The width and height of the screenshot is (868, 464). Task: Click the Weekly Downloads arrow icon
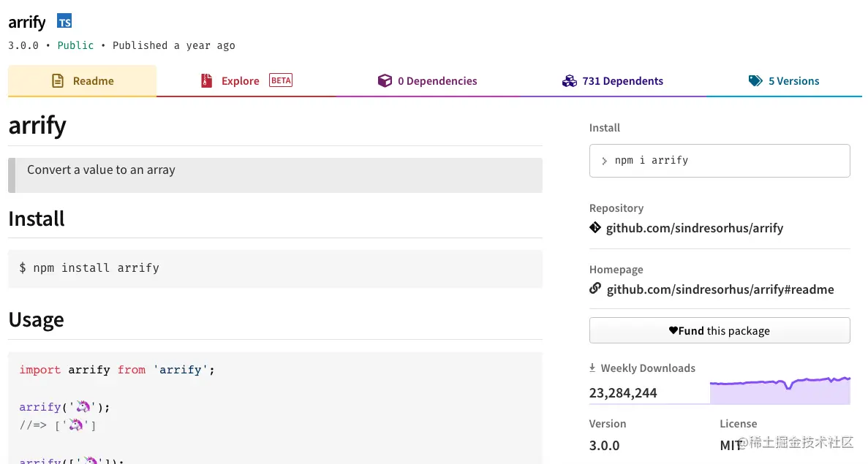[592, 368]
